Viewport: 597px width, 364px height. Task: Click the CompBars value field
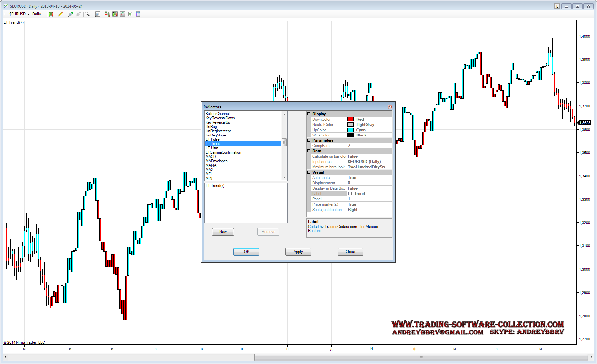pos(369,146)
